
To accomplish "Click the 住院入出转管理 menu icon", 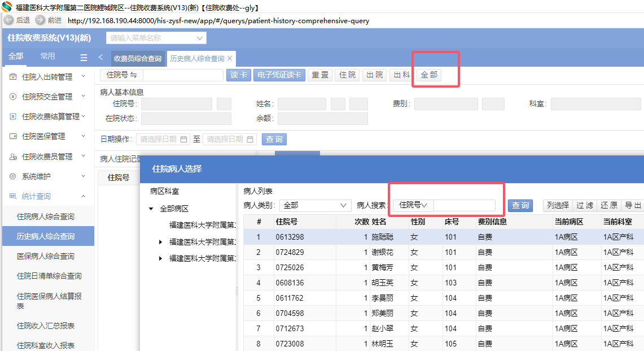I will (x=13, y=76).
